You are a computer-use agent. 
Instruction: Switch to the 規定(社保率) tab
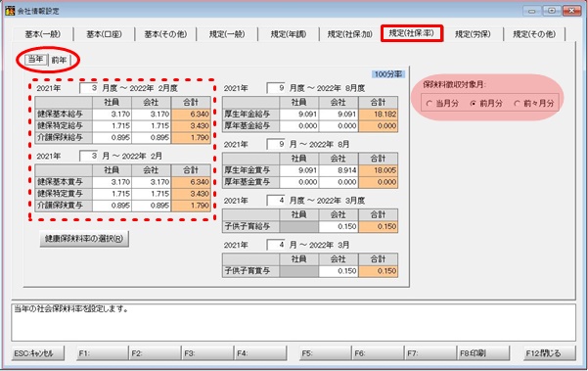[x=412, y=33]
